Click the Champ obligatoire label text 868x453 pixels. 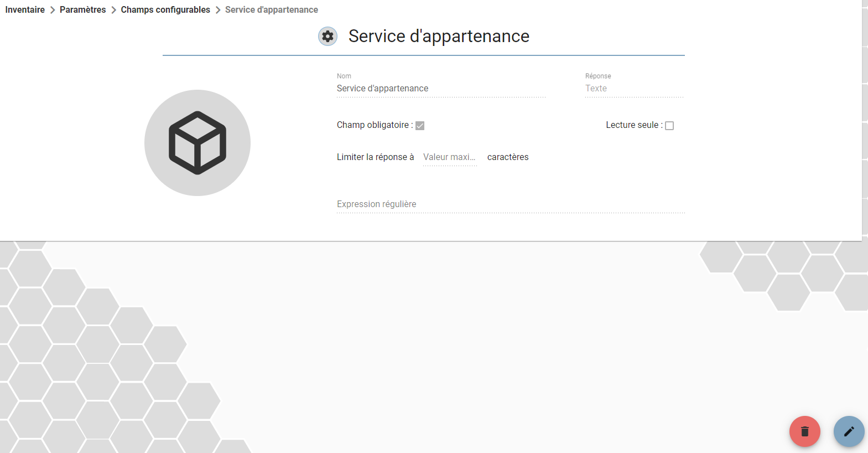click(375, 125)
